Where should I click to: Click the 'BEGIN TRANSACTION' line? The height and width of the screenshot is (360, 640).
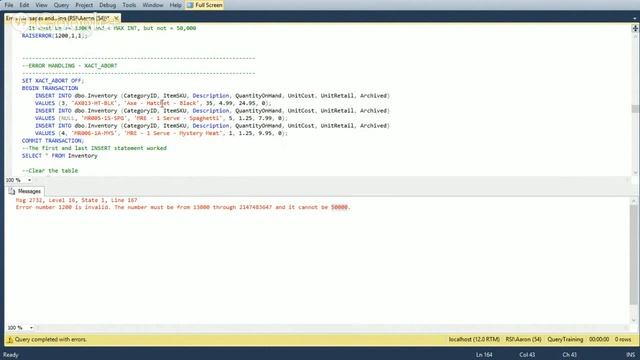(x=50, y=88)
